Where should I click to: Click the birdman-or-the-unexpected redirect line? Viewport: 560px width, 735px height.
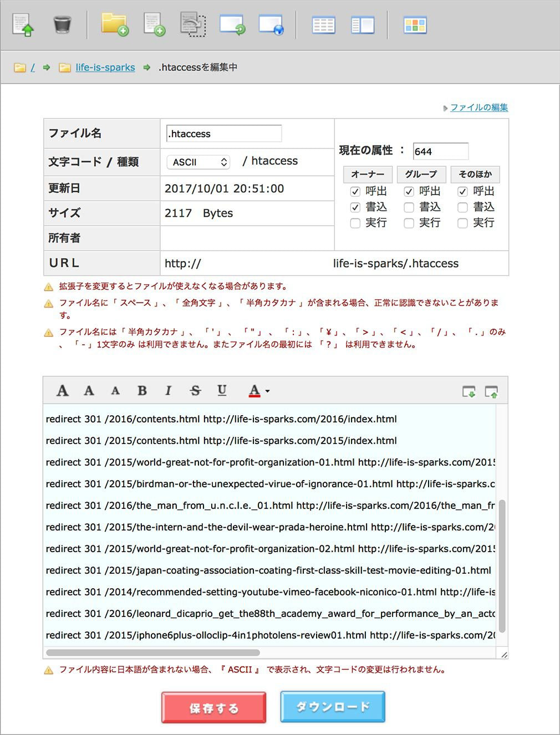tap(271, 484)
